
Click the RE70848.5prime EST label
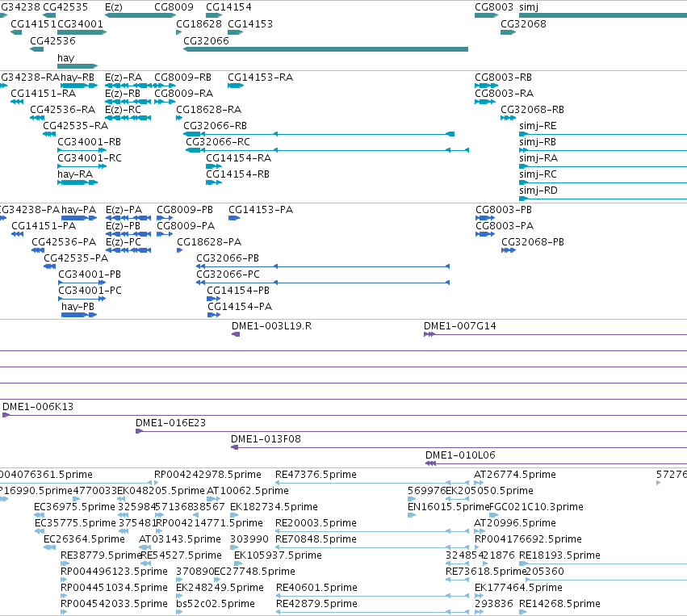pos(316,539)
